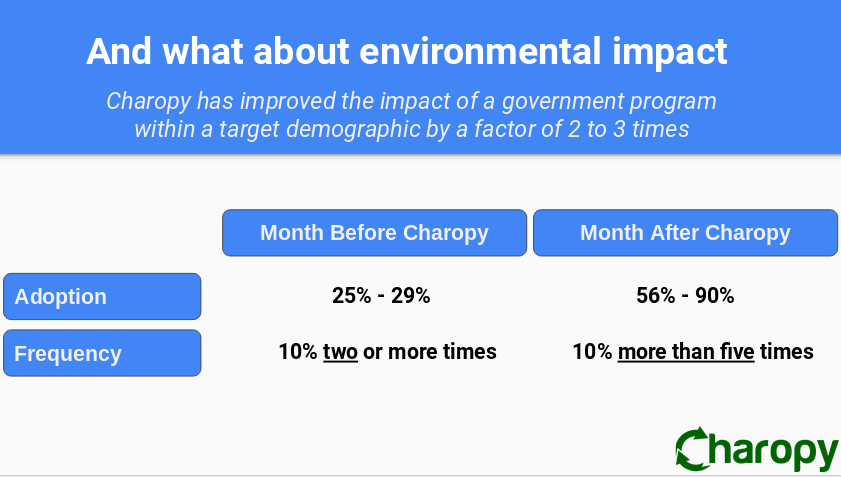Click the underlined word two
Screen dimensions: 841x477
pyautogui.click(x=340, y=352)
